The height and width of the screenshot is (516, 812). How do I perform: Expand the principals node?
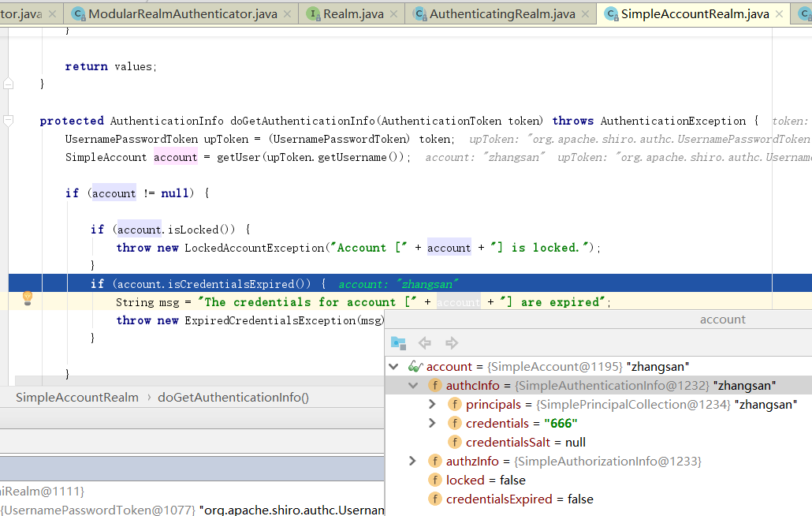pyautogui.click(x=433, y=404)
